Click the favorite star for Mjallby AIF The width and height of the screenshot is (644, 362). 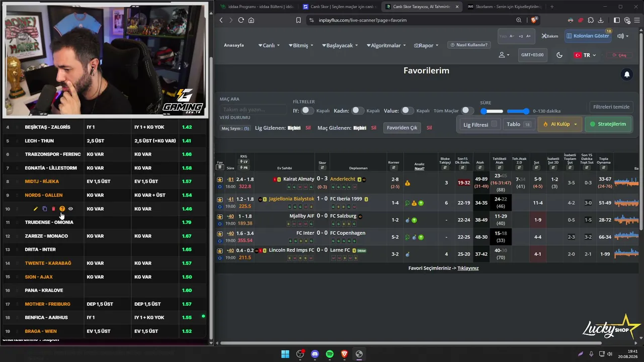tap(220, 216)
